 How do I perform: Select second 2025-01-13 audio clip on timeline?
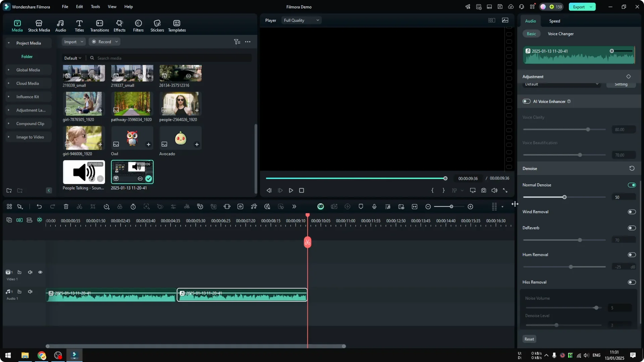pyautogui.click(x=242, y=295)
